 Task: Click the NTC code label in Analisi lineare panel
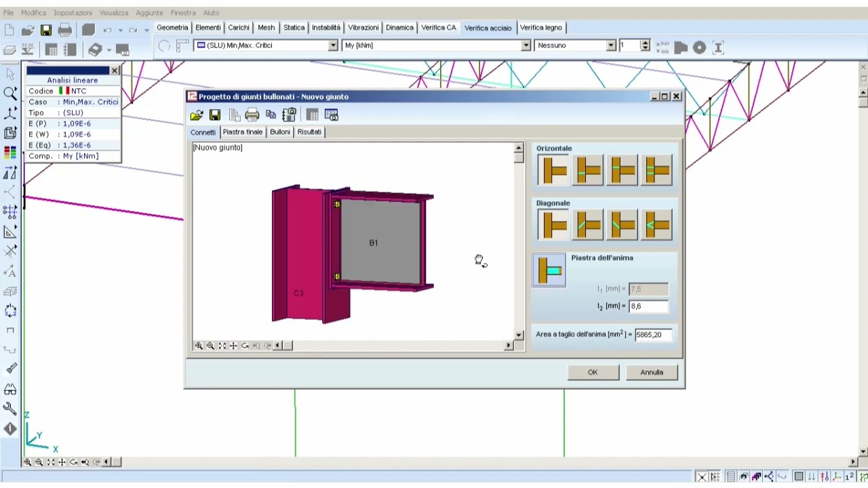point(79,91)
